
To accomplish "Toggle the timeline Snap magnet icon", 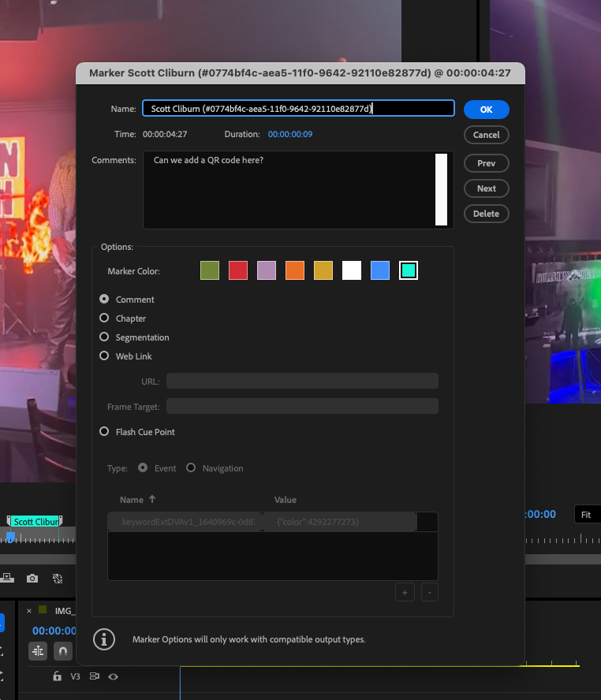I will pos(62,650).
